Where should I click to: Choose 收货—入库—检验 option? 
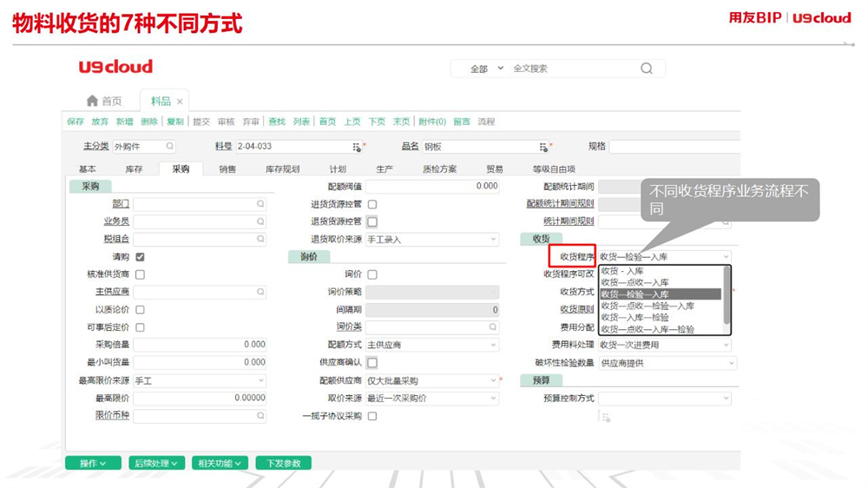tap(661, 318)
